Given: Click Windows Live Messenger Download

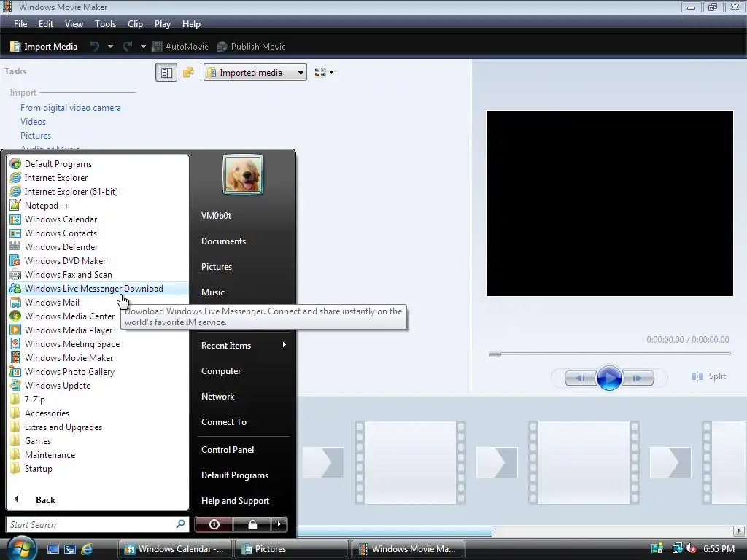Looking at the screenshot, I should [98, 288].
